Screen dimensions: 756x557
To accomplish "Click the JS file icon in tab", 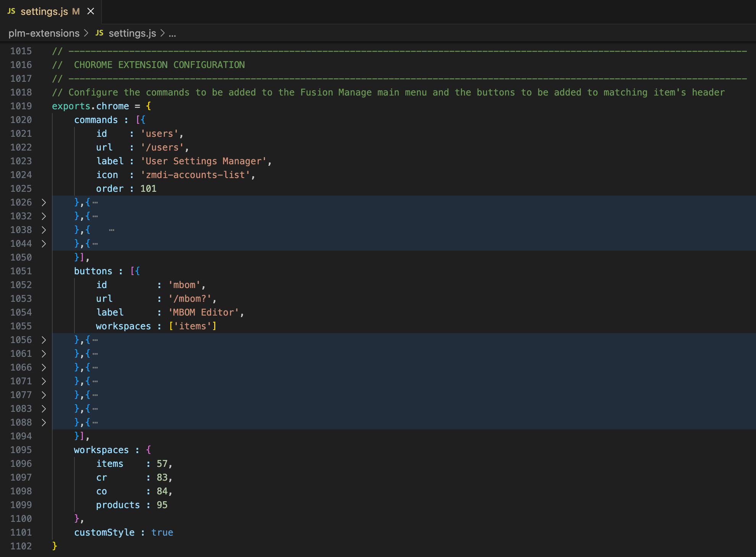I will tap(11, 11).
